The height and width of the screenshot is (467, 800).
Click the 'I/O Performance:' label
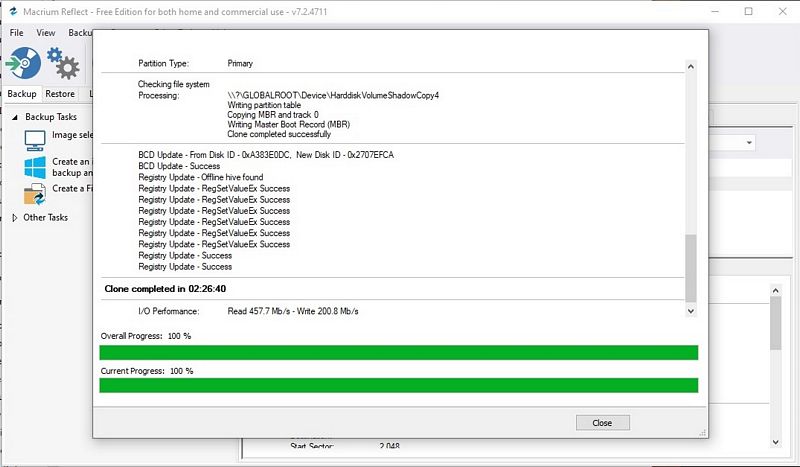168,311
